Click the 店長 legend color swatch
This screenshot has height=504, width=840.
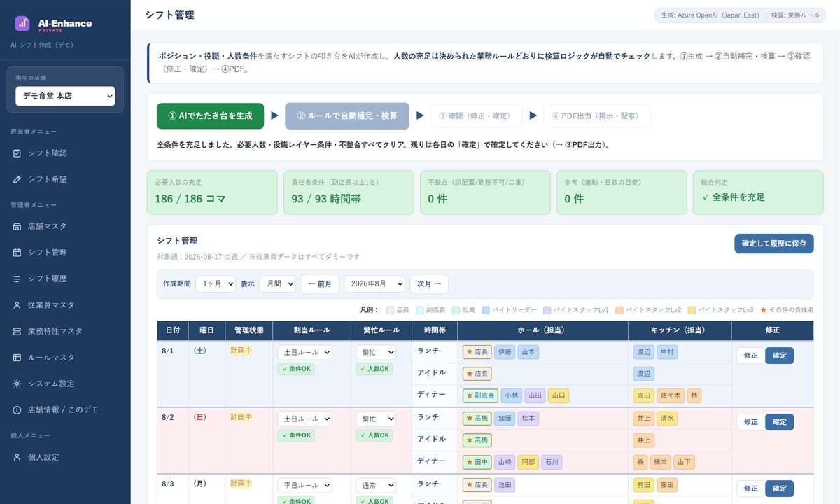click(391, 310)
